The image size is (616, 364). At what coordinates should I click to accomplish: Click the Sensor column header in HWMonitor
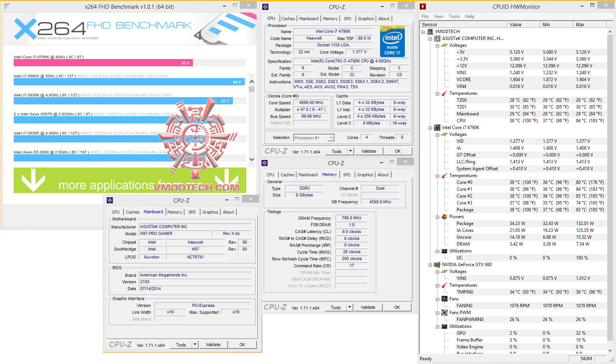[x=463, y=24]
